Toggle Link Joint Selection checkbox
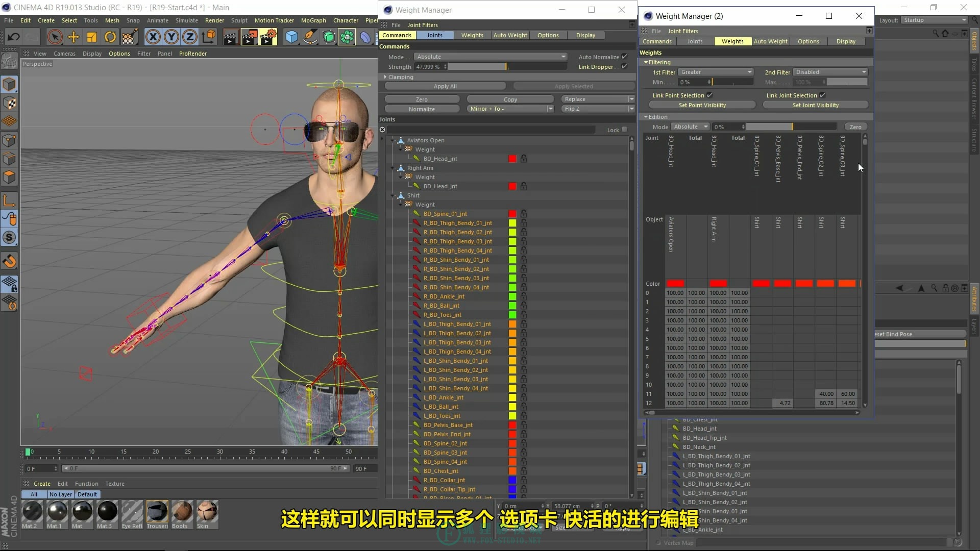 (822, 95)
